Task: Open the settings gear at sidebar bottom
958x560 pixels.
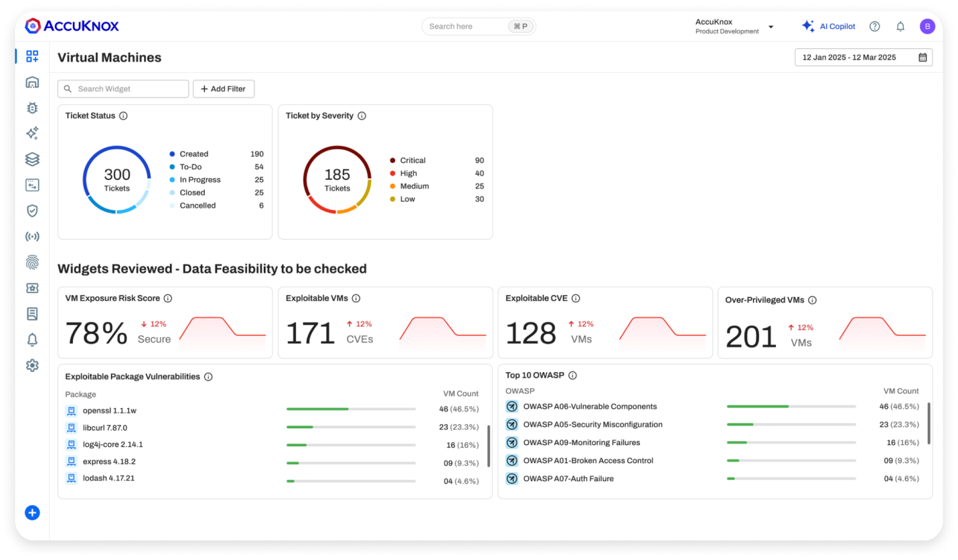Action: (x=31, y=365)
